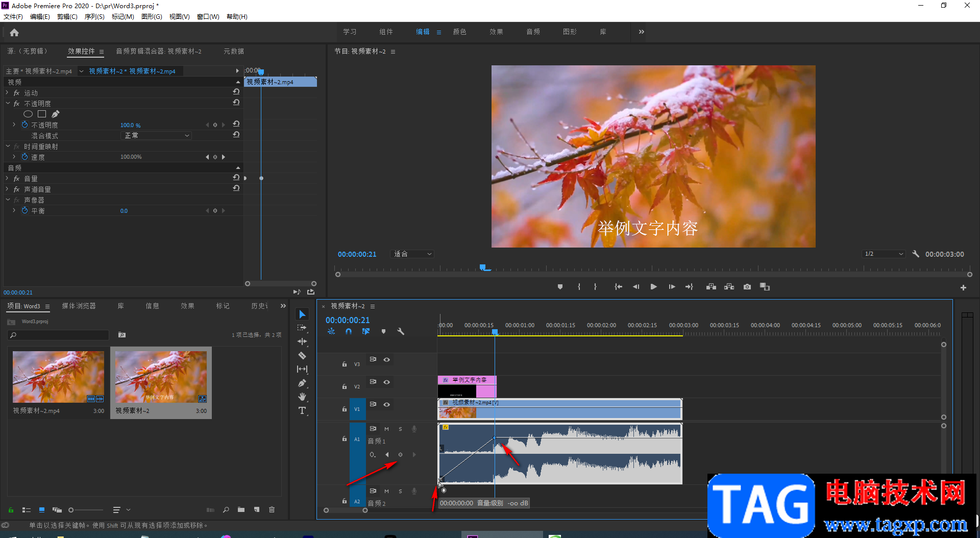Open playback resolution 1/2 dropdown
Viewport: 980px width, 538px height.
tap(884, 254)
